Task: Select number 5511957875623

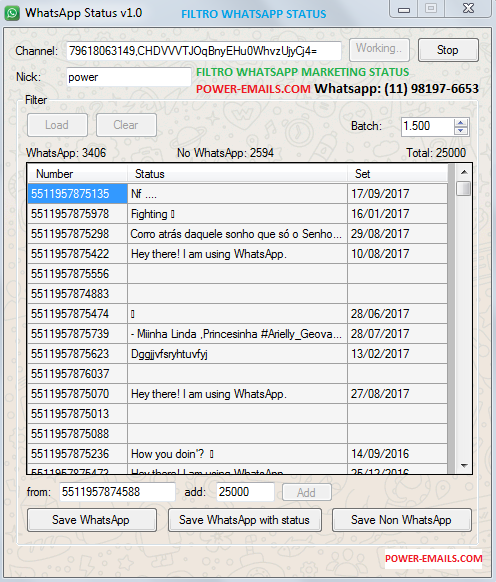Action: 78,354
